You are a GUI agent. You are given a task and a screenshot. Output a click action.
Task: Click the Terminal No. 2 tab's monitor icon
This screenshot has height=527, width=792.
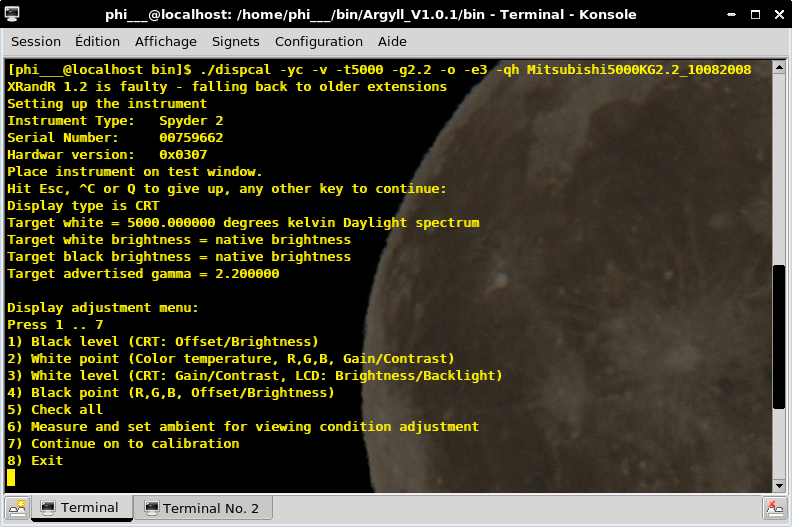pos(151,508)
